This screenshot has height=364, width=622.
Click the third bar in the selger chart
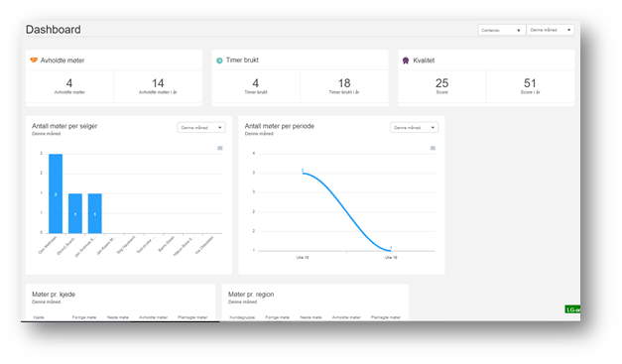95,213
